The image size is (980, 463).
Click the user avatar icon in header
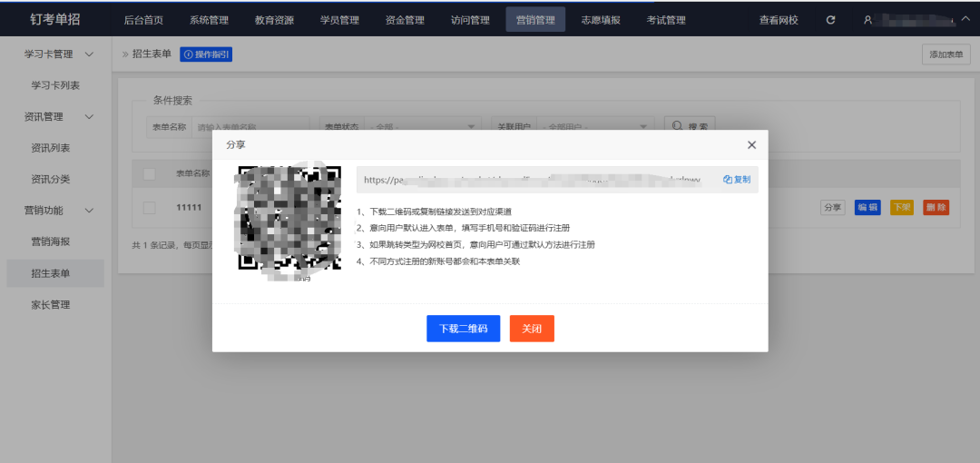click(x=867, y=20)
